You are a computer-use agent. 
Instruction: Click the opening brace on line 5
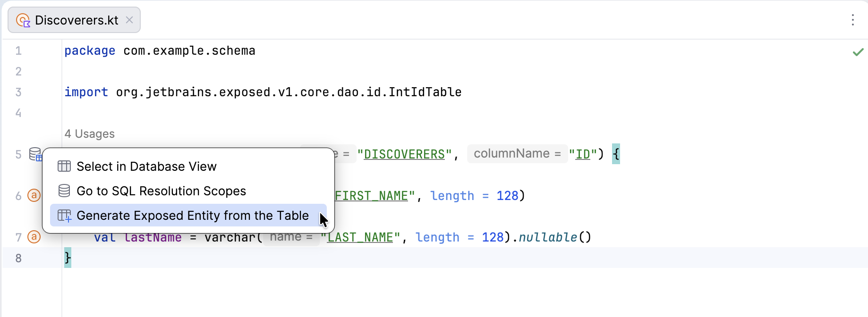click(616, 154)
